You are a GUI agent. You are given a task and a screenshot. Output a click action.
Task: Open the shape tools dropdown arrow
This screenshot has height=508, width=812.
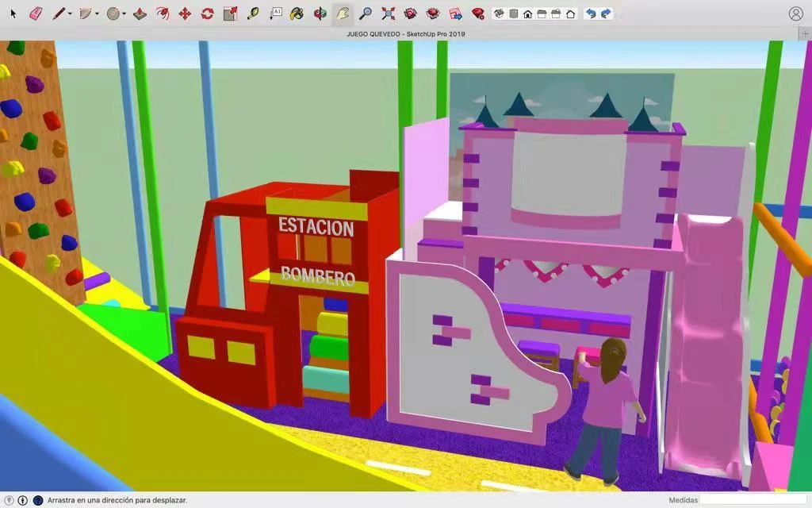pyautogui.click(x=124, y=14)
